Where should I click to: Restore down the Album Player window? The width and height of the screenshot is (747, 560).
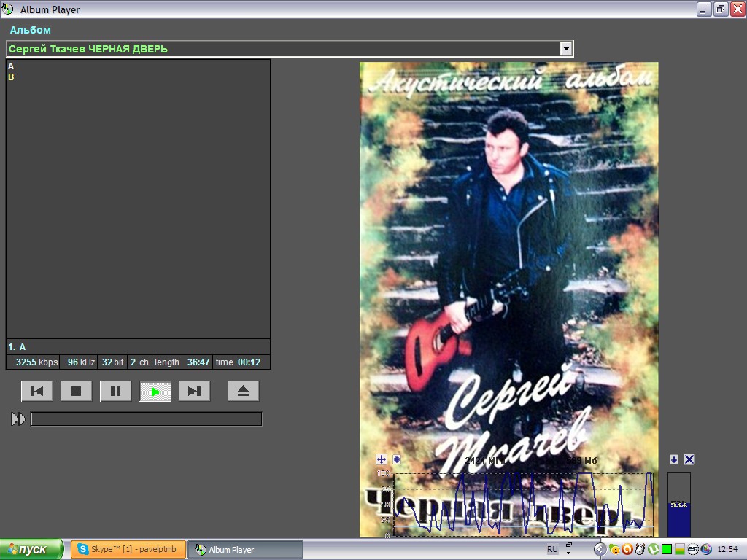coord(721,9)
